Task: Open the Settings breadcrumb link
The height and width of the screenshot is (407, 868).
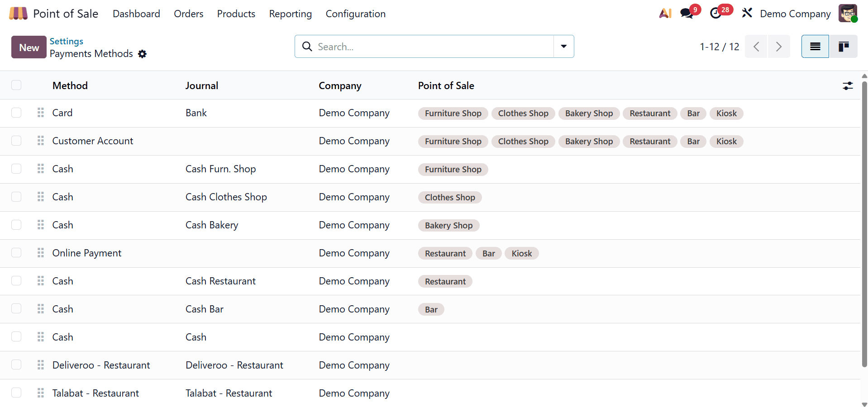Action: [66, 41]
